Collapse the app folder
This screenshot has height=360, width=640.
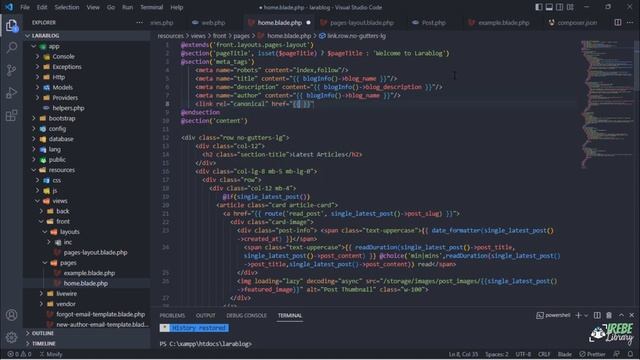point(87,46)
